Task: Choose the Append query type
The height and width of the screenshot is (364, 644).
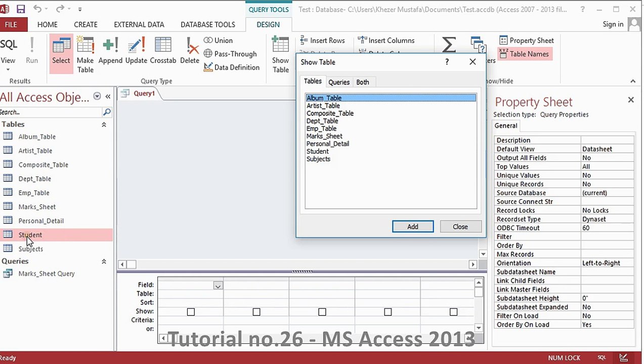Action: coord(110,51)
